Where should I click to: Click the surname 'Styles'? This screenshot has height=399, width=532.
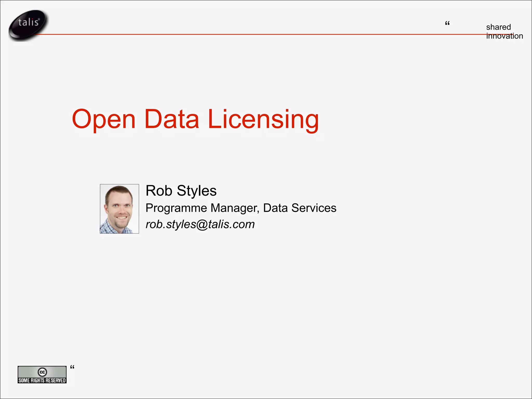pos(196,191)
